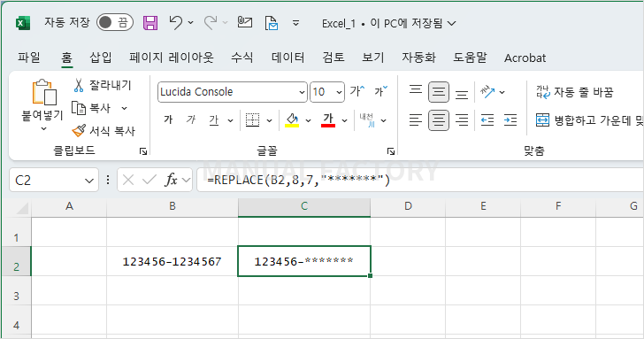Screen dimensions: 644x339
Task: Switch to the 데이터 (Data) tab
Action: click(x=287, y=58)
